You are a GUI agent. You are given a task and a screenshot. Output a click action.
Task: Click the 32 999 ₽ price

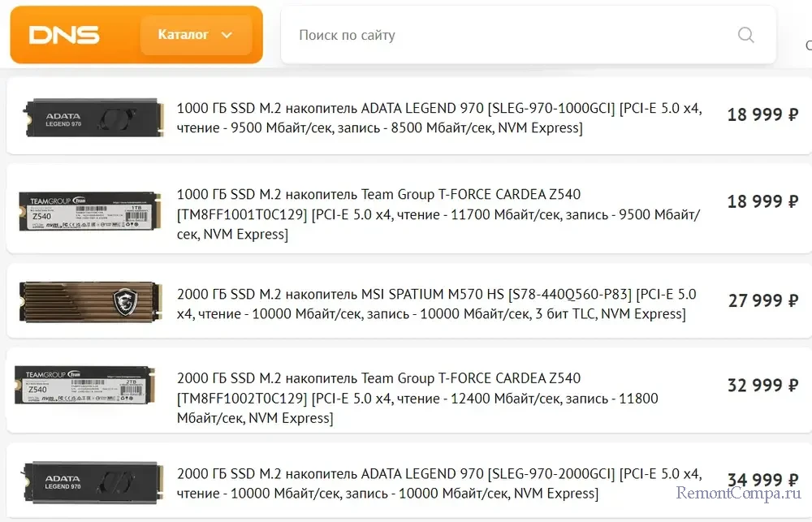click(762, 385)
